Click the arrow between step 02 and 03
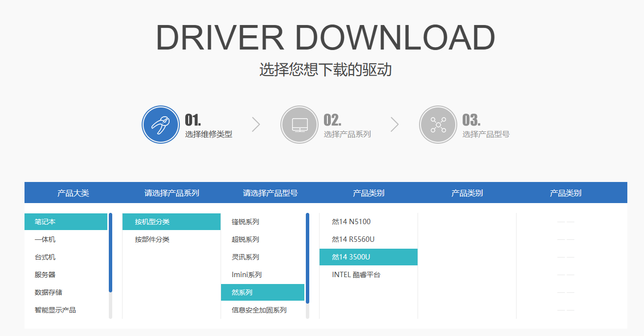644x336 pixels. pos(395,125)
